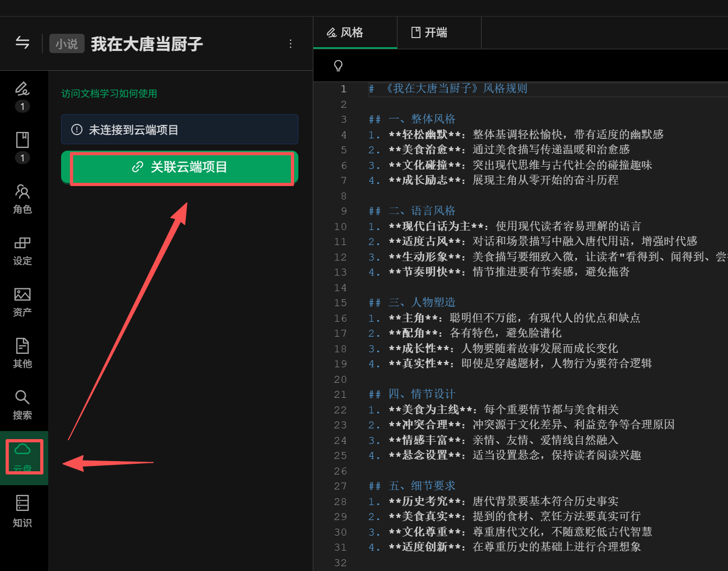
Task: Open the 设定 settings panel
Action: [22, 250]
